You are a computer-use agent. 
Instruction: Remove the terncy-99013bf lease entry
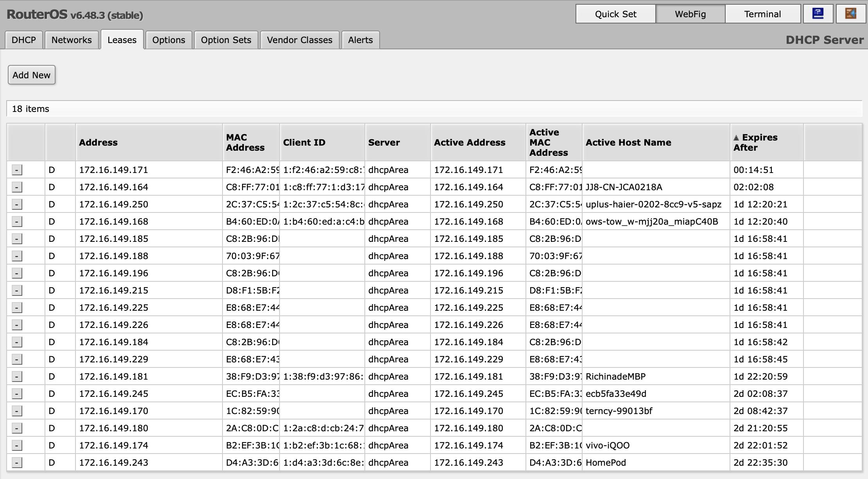[x=17, y=411]
